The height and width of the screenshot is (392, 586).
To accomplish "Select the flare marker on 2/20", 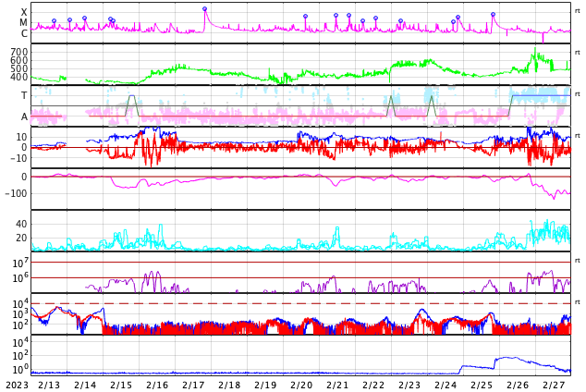I will pos(305,16).
